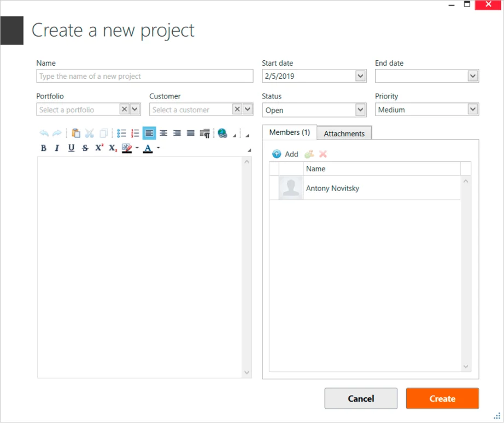The width and height of the screenshot is (504, 423).
Task: Open the Portfolio dropdown
Action: 135,109
